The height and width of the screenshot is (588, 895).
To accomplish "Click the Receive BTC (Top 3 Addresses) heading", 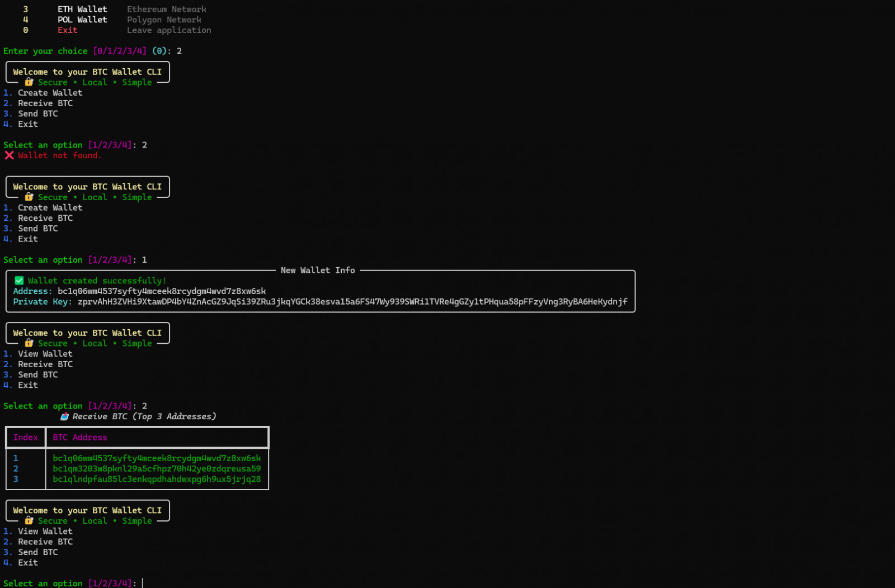I will pos(144,416).
